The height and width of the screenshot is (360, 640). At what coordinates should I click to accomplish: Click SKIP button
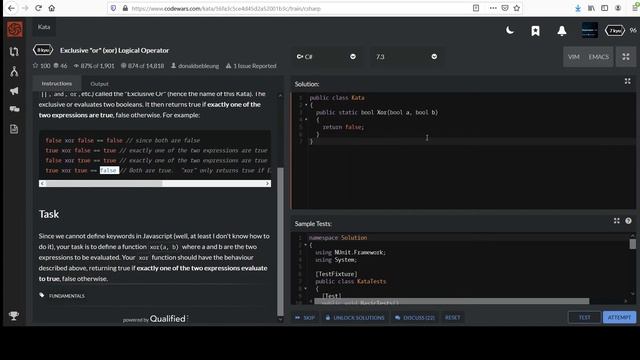coord(305,318)
